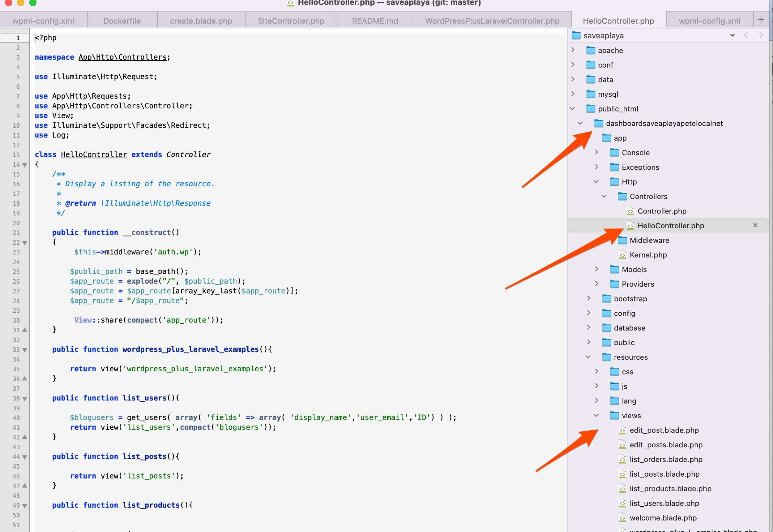Click the Middleware folder icon
This screenshot has height=532, width=773.
622,240
